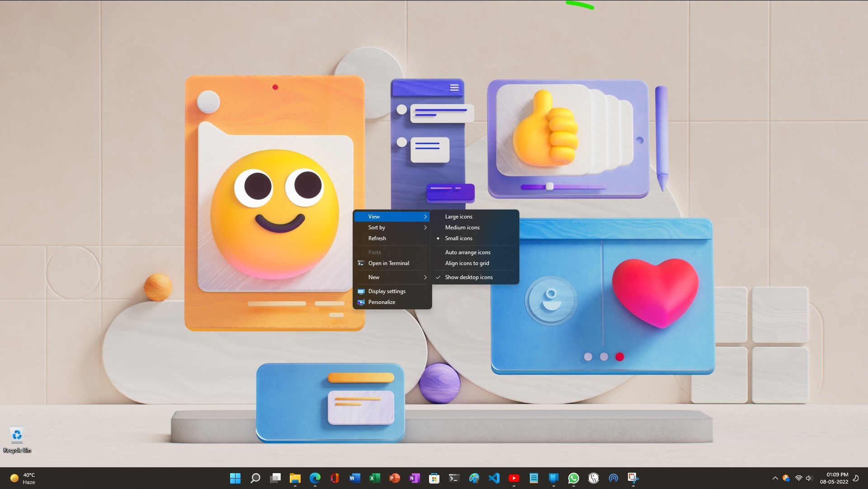This screenshot has height=489, width=868.
Task: Click the arrow beside Sort by
Action: [x=425, y=228]
